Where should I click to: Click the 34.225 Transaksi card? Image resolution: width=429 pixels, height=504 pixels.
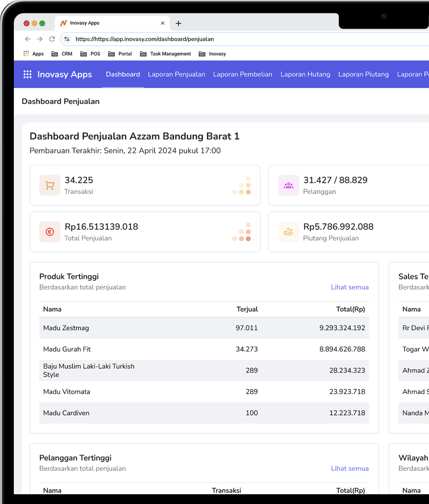(145, 185)
